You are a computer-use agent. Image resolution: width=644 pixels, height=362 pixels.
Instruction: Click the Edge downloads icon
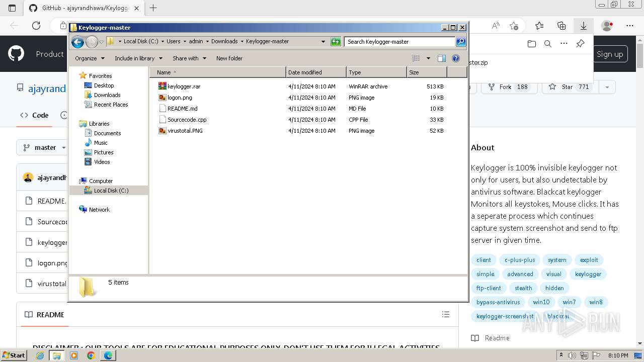click(x=583, y=26)
